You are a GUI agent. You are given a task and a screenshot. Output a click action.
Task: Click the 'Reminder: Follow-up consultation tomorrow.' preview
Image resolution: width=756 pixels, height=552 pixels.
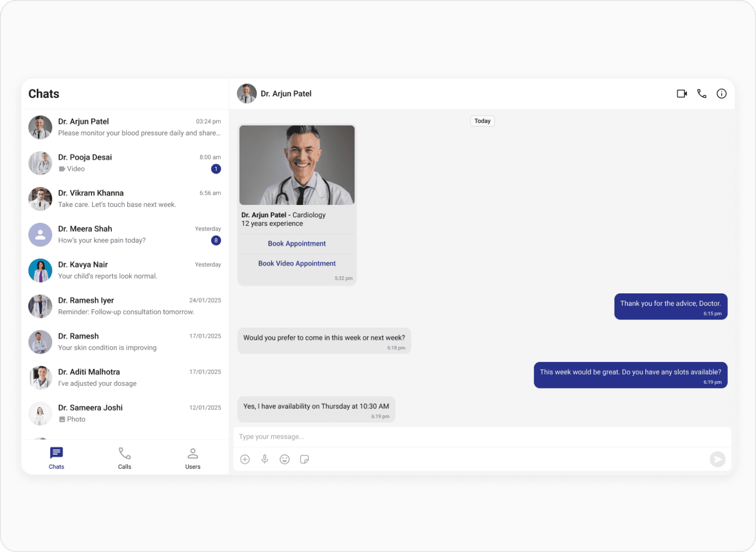coord(126,312)
